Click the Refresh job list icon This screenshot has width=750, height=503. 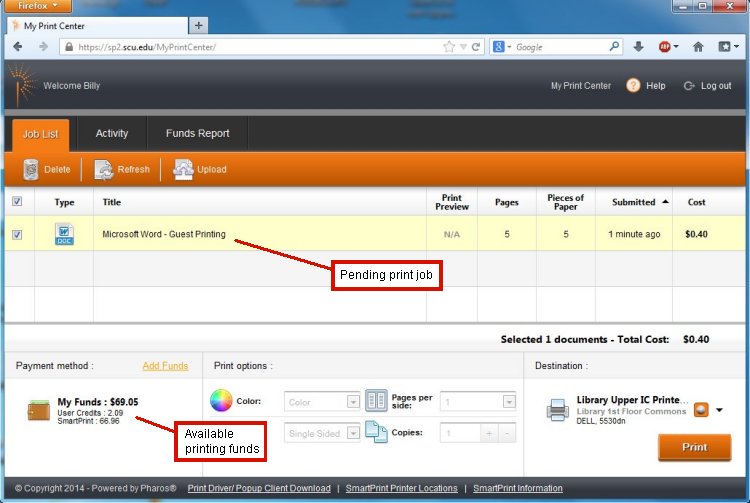tap(104, 170)
